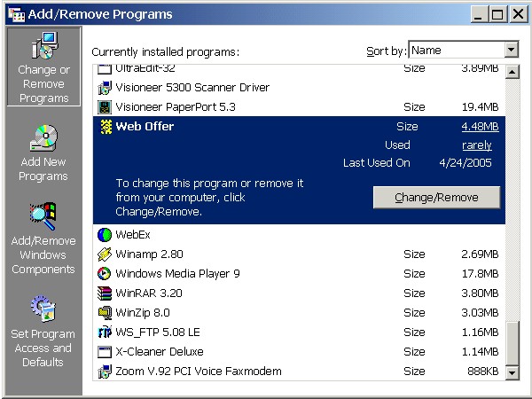This screenshot has height=399, width=532.
Task: Select the Visioneer PaperPort 5.3 entry
Action: point(299,107)
